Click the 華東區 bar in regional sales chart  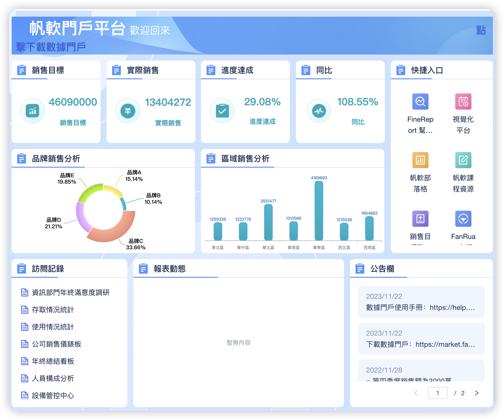[319, 210]
